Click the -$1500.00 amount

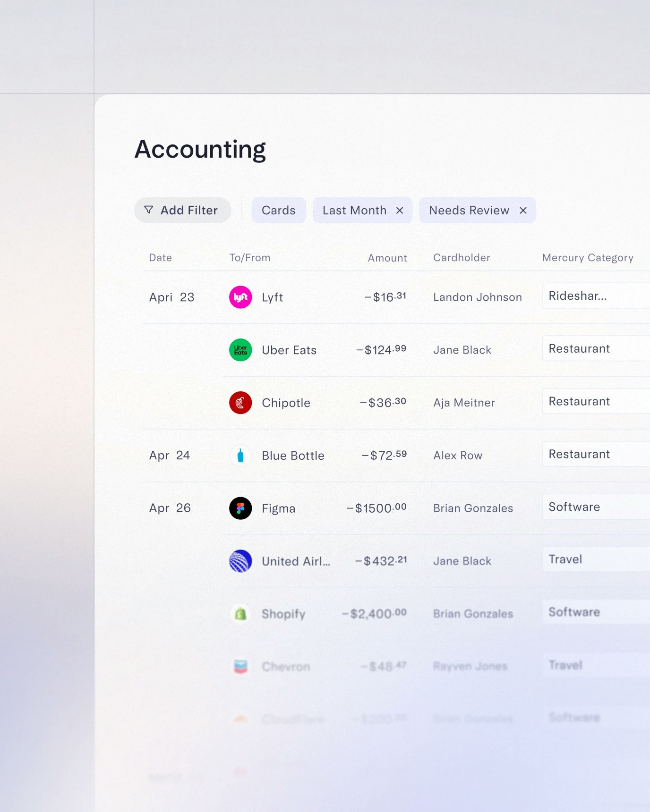pyautogui.click(x=376, y=508)
